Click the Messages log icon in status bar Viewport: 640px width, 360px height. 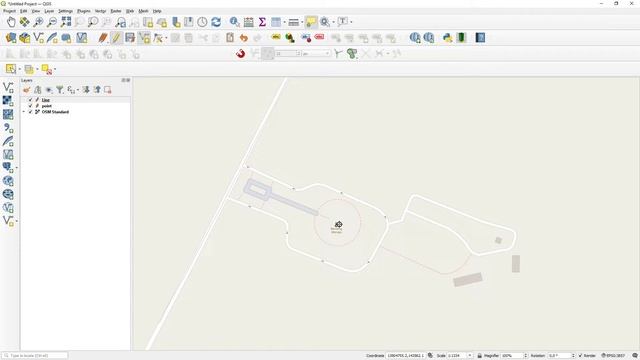click(x=635, y=356)
